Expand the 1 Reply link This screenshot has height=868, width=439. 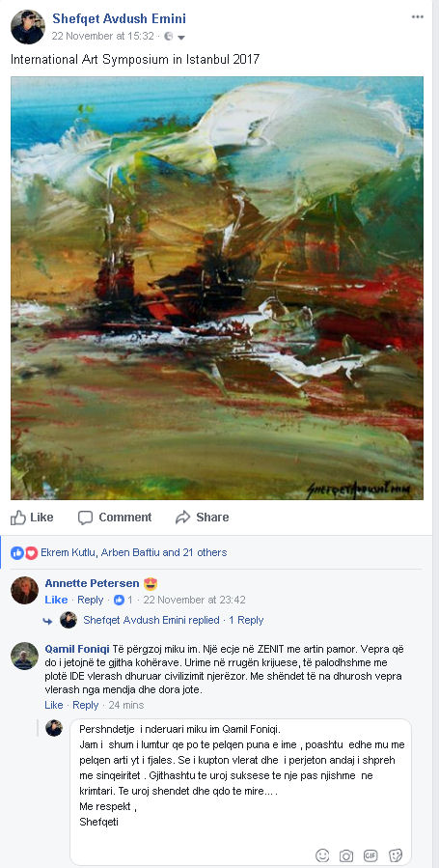246,620
